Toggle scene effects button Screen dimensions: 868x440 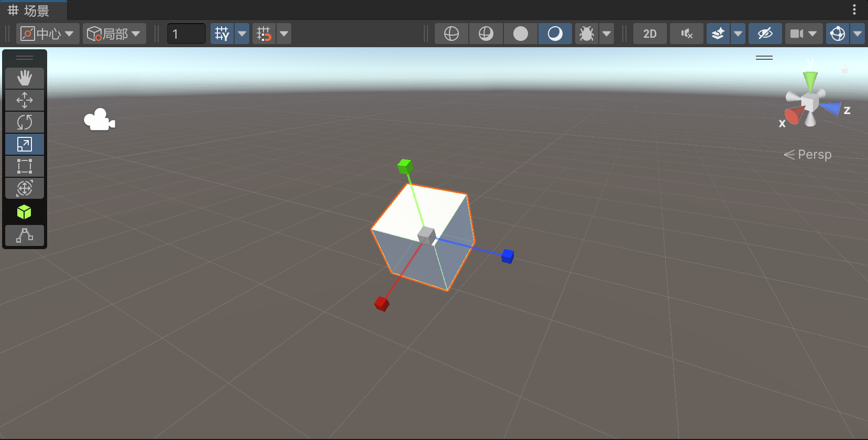pos(718,34)
